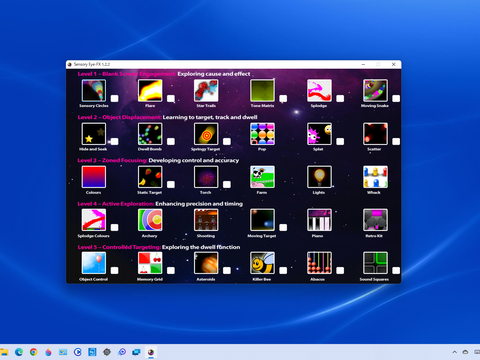Launch the Dwell Bomb game

(150, 134)
